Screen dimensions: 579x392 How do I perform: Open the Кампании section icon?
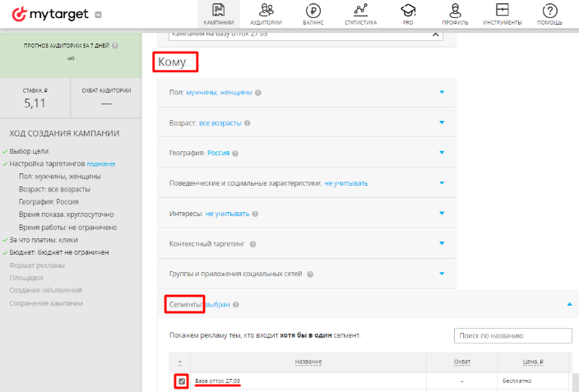point(219,11)
